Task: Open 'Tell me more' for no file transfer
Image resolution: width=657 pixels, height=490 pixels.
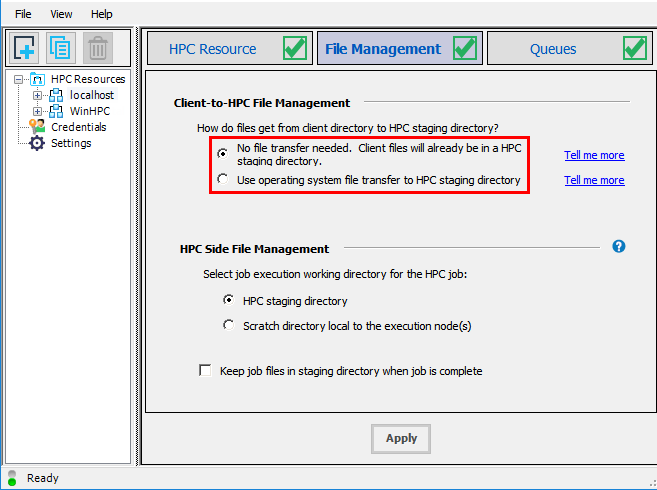Action: 594,155
